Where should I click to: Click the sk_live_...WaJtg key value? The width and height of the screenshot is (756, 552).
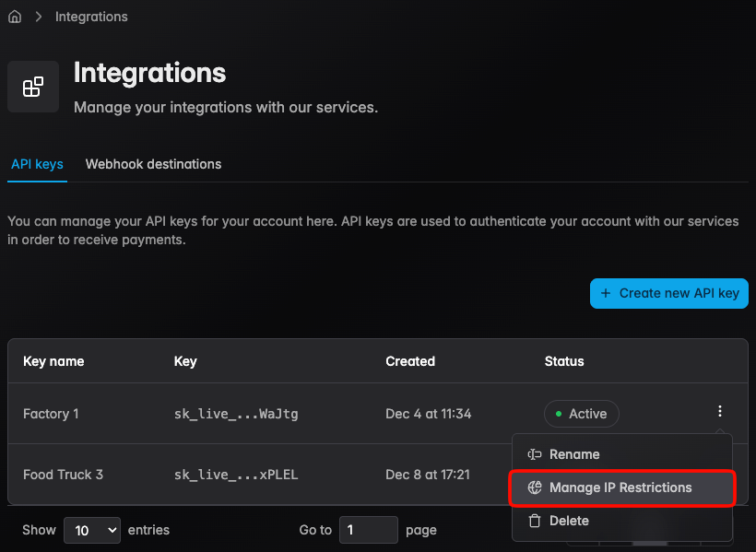click(236, 414)
